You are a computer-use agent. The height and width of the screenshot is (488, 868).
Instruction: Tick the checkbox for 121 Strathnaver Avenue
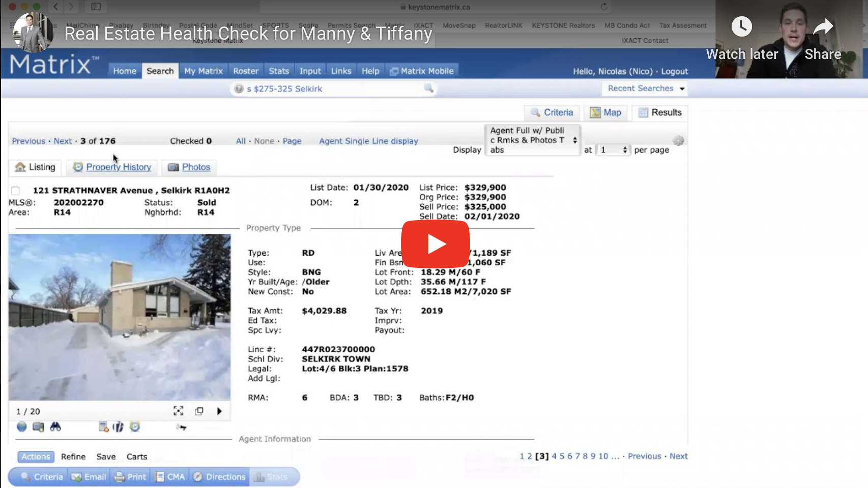click(16, 191)
